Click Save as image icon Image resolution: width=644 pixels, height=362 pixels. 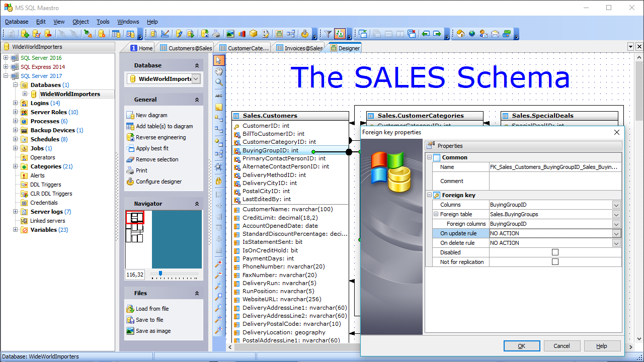point(130,331)
